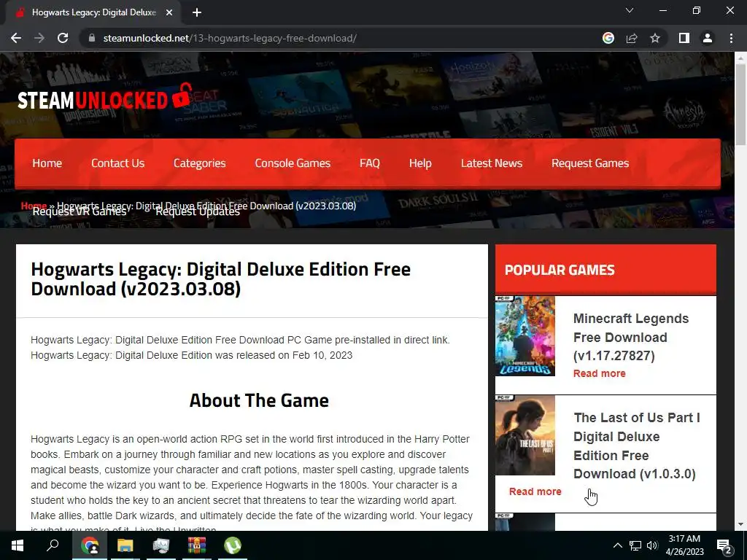Click the About The Game heading
Viewport: 747px width, 560px height.
pos(259,400)
